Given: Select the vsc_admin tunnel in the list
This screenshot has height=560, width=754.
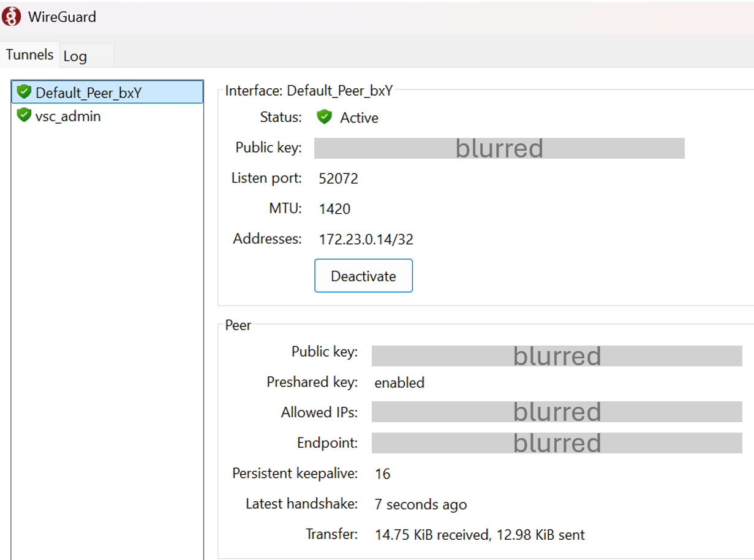Looking at the screenshot, I should (x=68, y=116).
